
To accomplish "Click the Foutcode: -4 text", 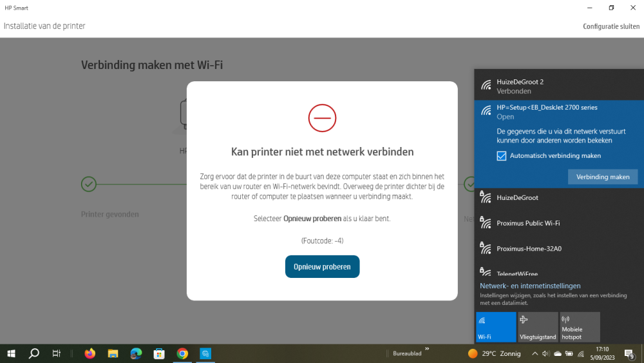I will pyautogui.click(x=322, y=241).
